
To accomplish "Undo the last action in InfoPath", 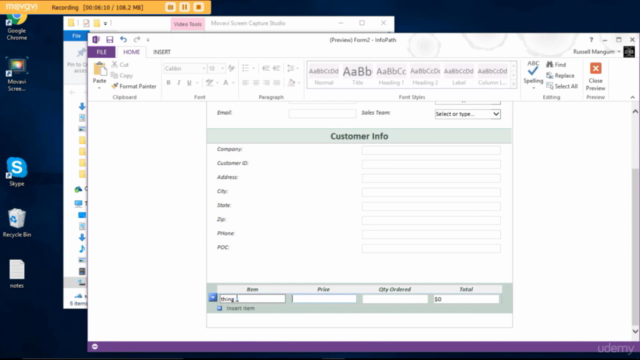I will pyautogui.click(x=123, y=40).
